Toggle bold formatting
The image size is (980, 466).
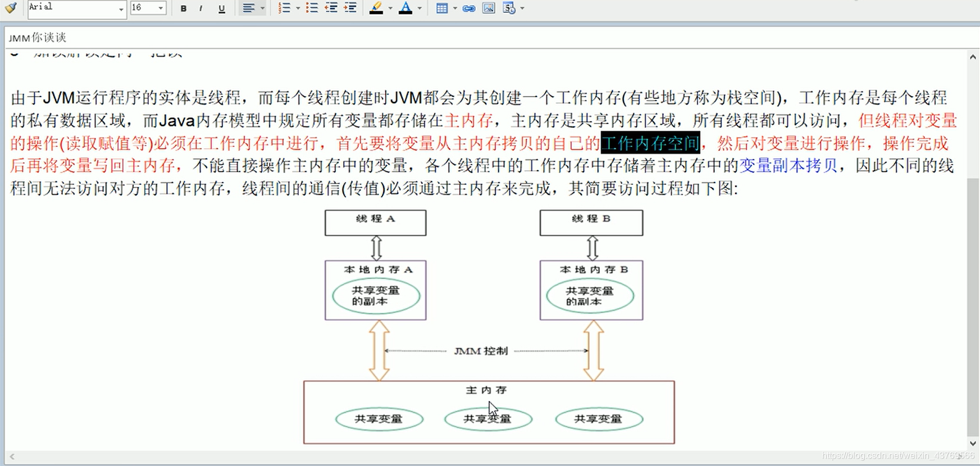point(184,8)
